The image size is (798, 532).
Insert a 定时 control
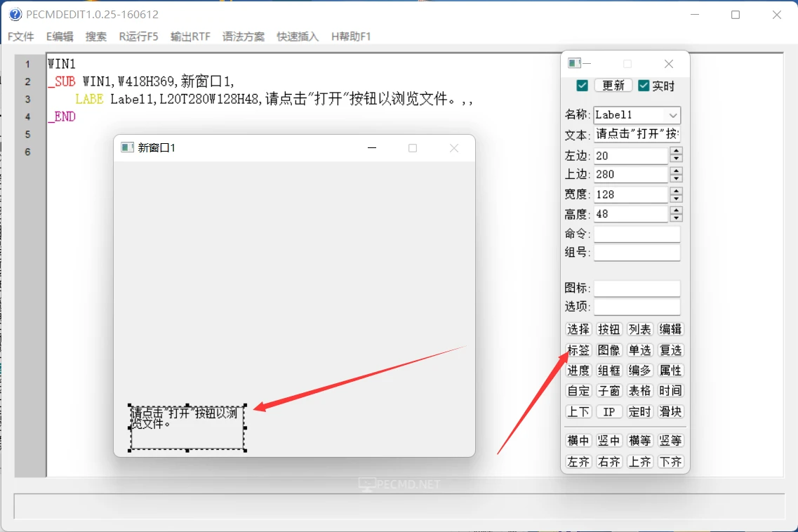click(639, 412)
